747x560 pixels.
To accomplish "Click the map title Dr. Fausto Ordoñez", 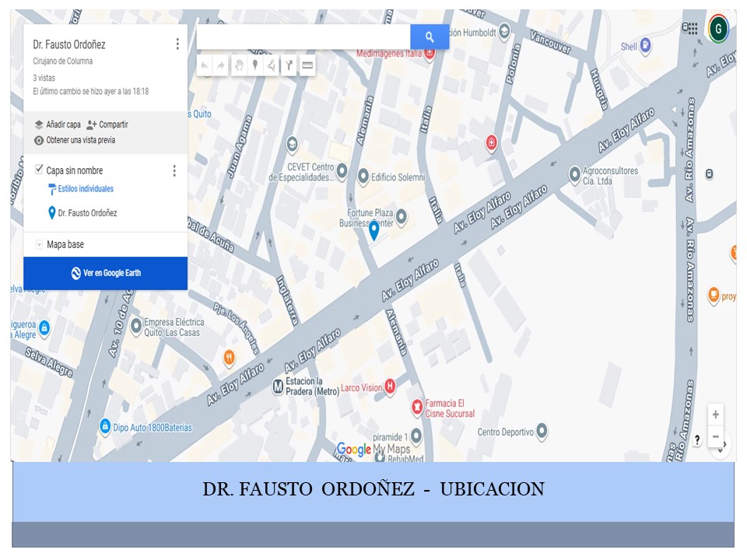I will tap(69, 45).
